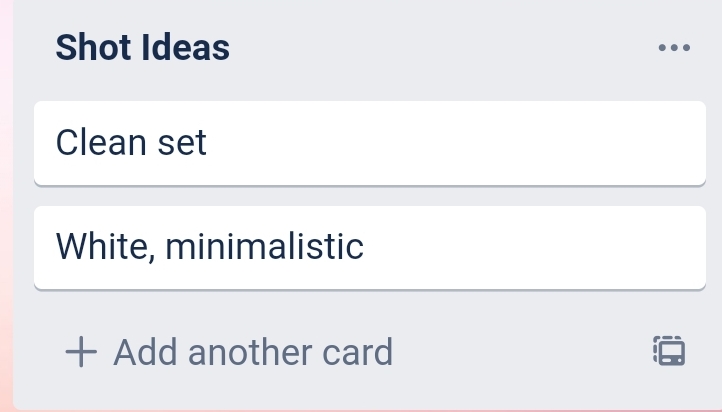The width and height of the screenshot is (722, 412).
Task: Click Add another card button
Action: pos(230,352)
